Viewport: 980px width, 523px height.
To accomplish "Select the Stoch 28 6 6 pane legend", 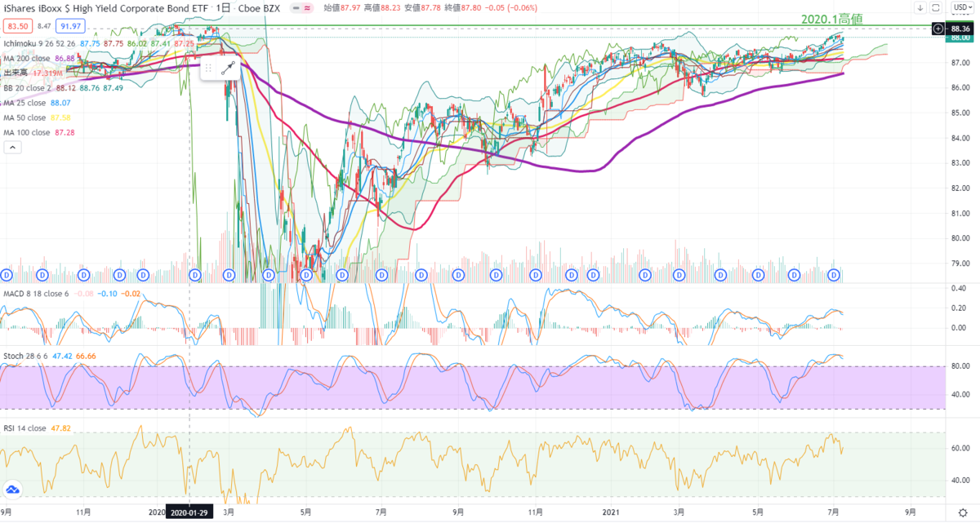I will [24, 357].
